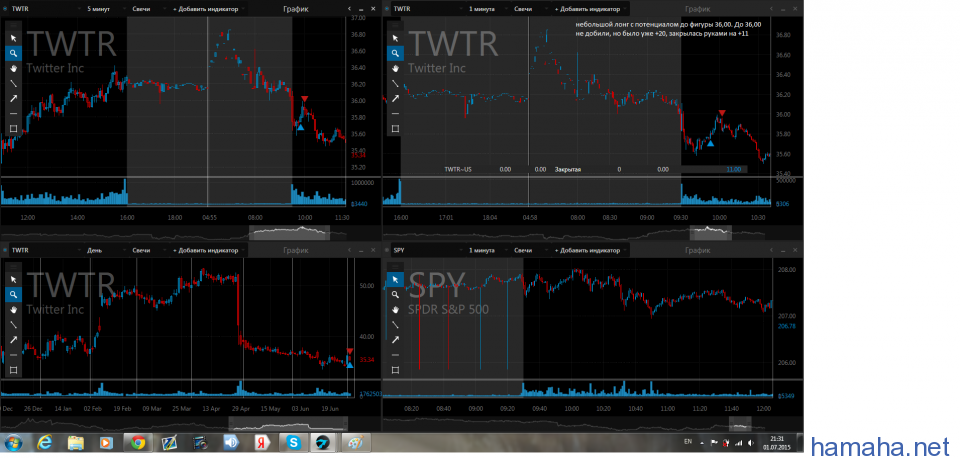Open 'Свечи' chart type in TWTR 1-minute chart
Image resolution: width=960 pixels, height=458 pixels.
tap(529, 9)
